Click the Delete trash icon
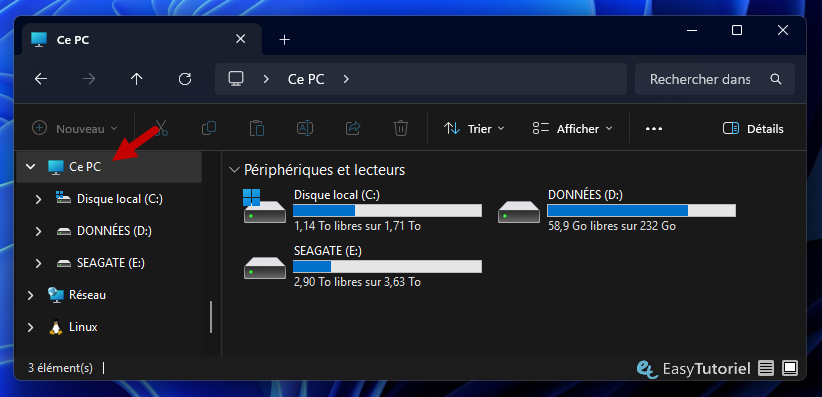This screenshot has height=397, width=822. [401, 128]
